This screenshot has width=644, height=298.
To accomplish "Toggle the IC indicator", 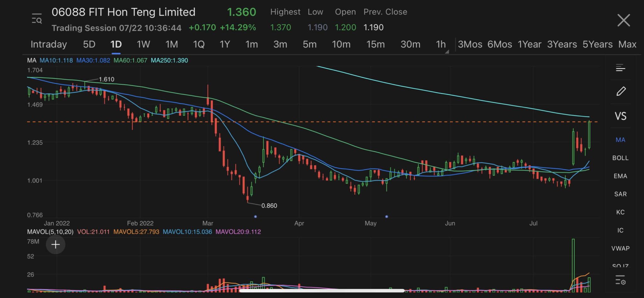I will [620, 231].
